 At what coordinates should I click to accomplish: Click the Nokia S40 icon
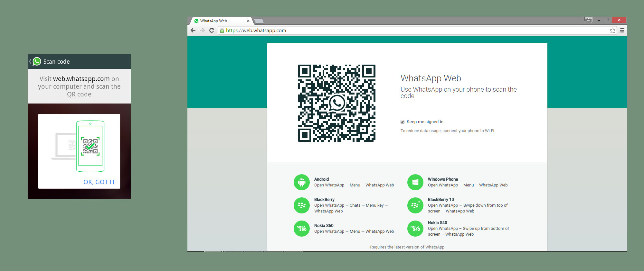tap(415, 229)
